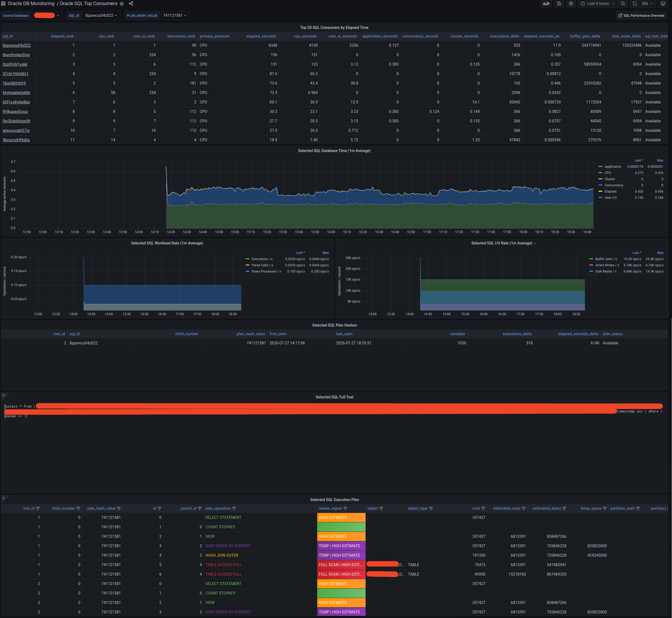Click the Add panel icon
The image size is (672, 618).
pos(546,4)
